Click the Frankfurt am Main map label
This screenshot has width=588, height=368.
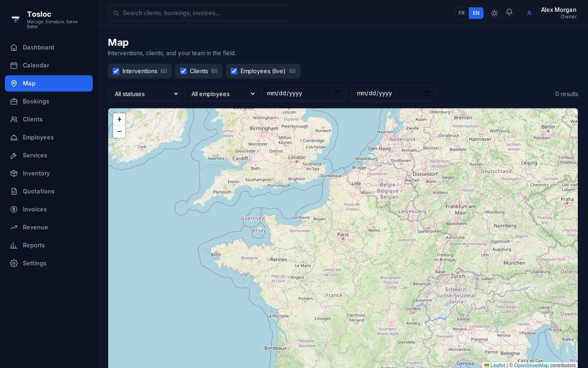[x=461, y=209]
